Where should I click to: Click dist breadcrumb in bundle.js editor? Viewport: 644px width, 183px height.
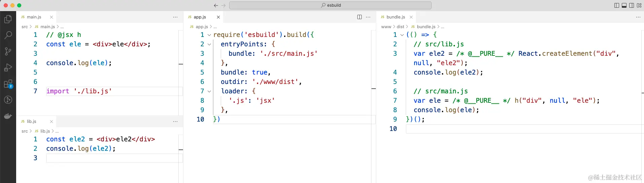400,27
